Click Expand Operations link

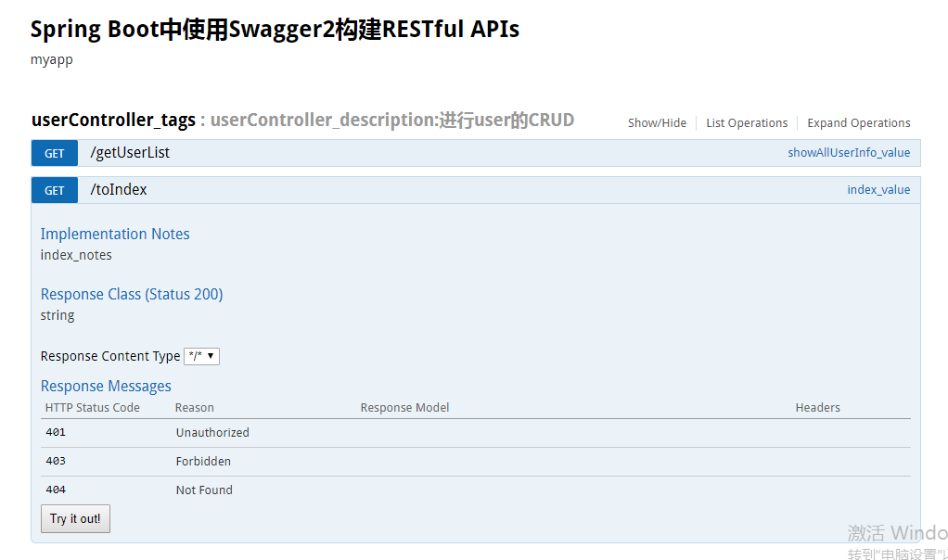click(859, 122)
